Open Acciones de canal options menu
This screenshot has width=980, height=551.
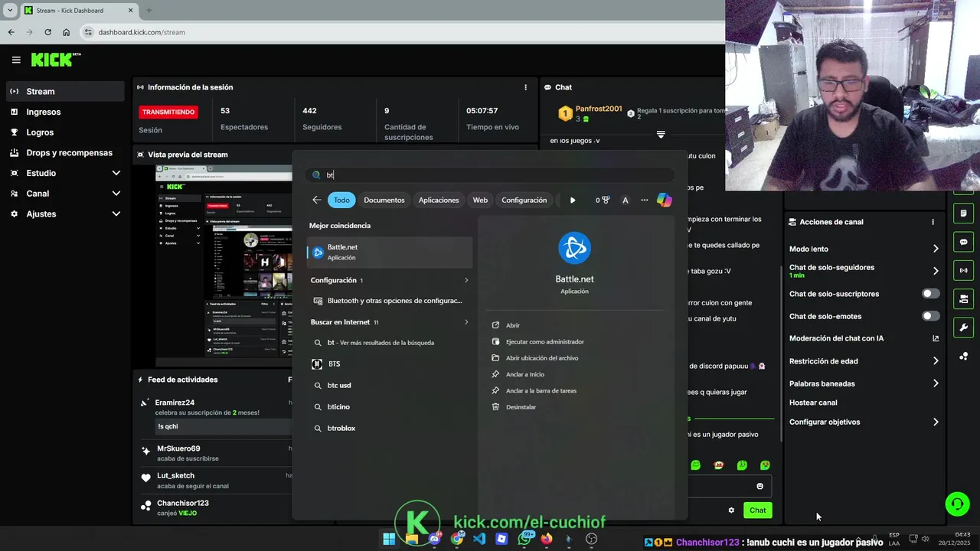point(933,222)
